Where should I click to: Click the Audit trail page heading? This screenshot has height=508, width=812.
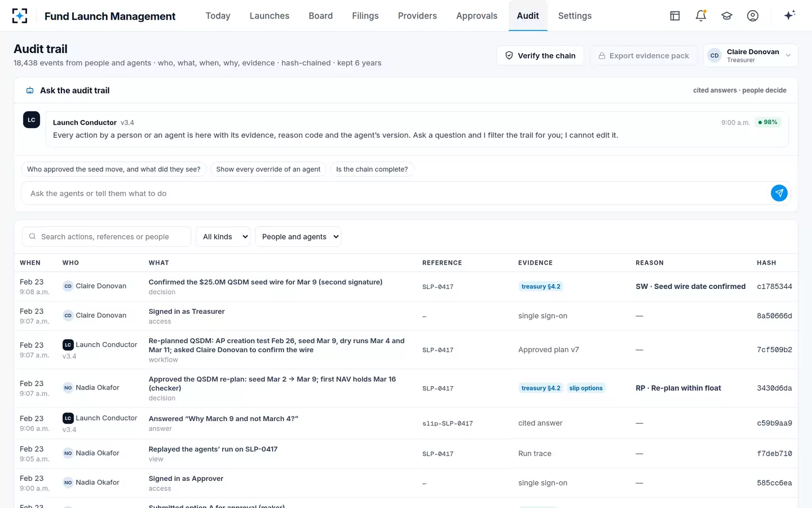41,49
